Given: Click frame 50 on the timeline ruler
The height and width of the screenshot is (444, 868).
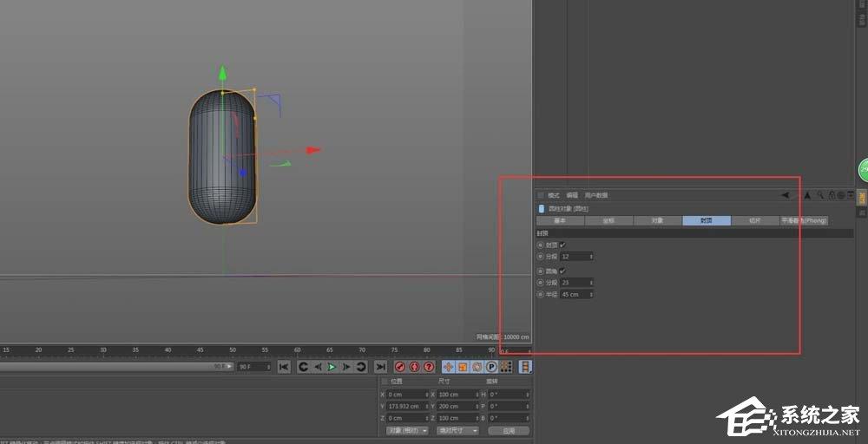Looking at the screenshot, I should tap(233, 350).
